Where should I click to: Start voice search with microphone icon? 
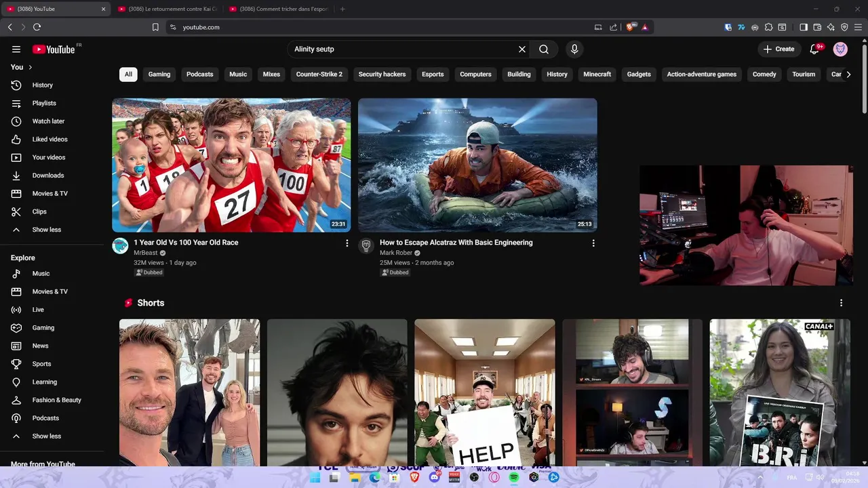pyautogui.click(x=574, y=49)
